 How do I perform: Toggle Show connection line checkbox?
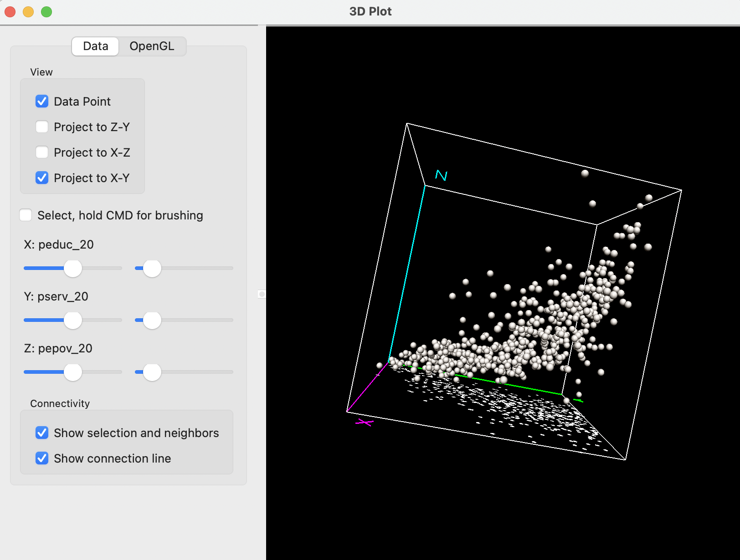(x=42, y=458)
